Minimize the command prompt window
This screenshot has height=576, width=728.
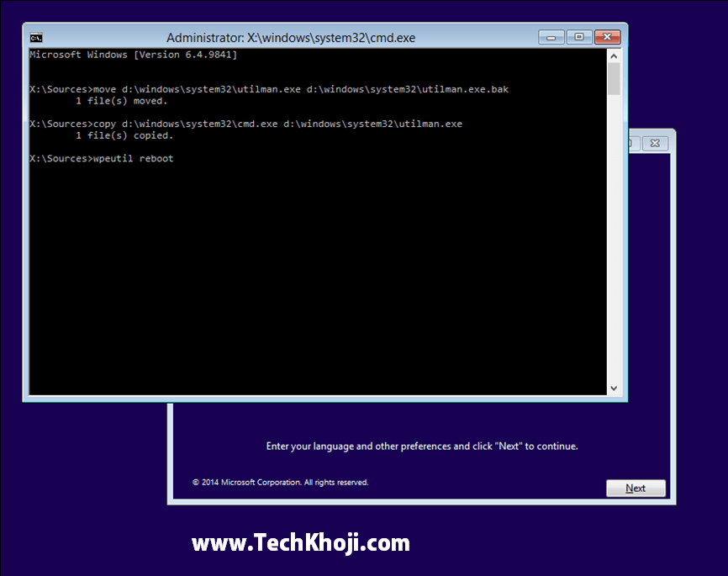551,37
